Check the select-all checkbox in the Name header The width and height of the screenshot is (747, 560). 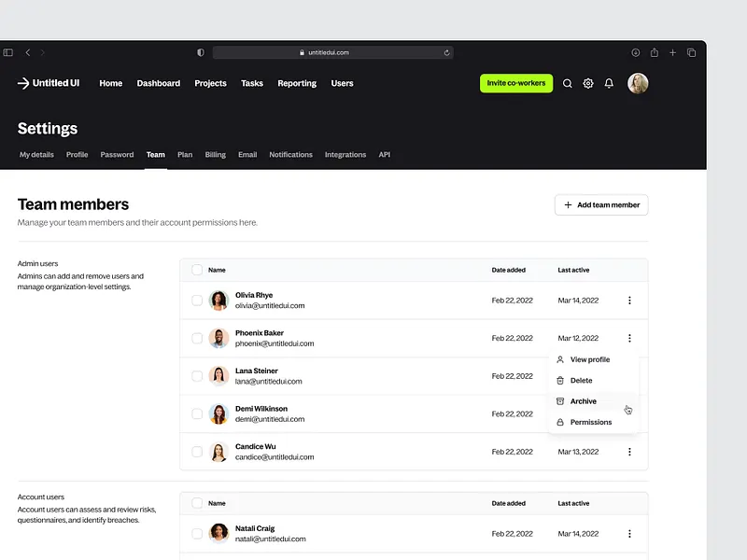[x=197, y=270]
